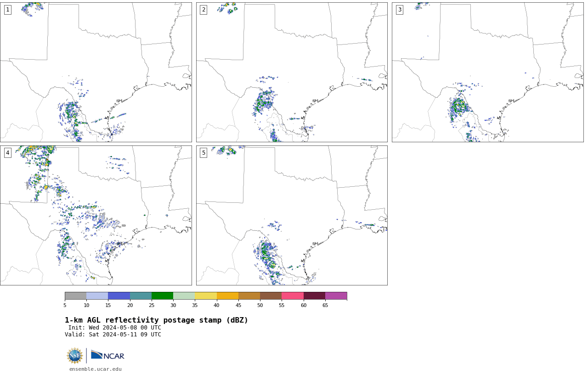Click the purple 65+ dBZ swatch
588x374 pixels.
pos(336,296)
